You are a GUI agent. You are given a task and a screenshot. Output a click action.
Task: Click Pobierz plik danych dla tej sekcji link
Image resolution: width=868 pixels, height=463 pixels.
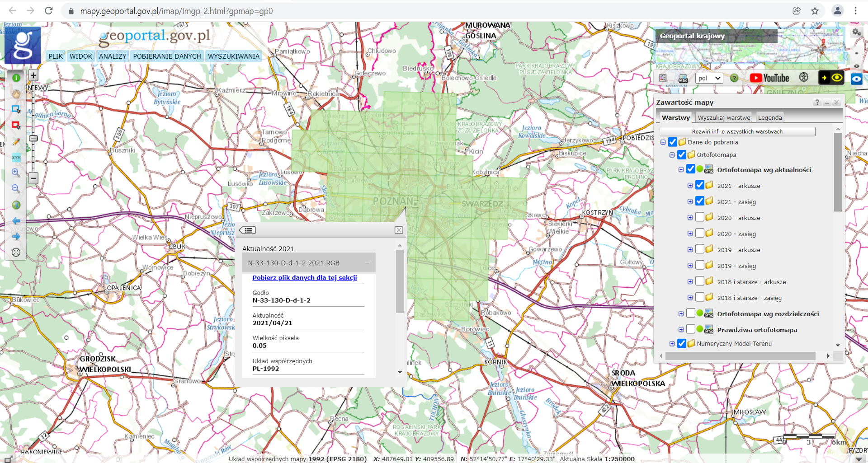pos(304,278)
